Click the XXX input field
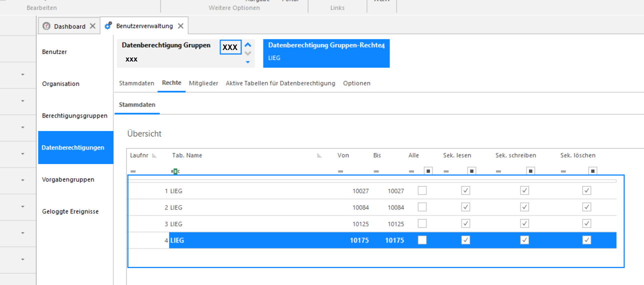The width and height of the screenshot is (644, 285). 230,47
